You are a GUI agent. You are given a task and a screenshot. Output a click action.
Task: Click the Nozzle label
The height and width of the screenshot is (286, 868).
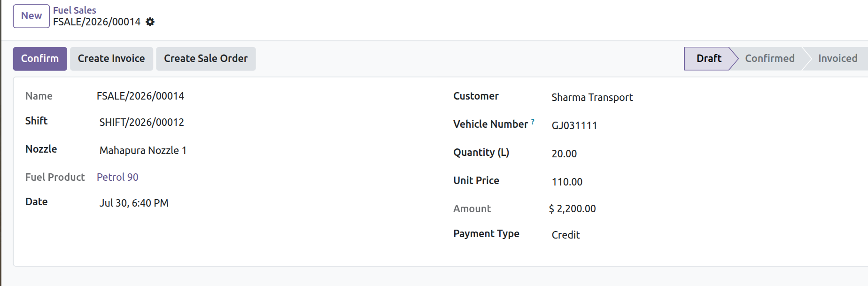pos(41,149)
